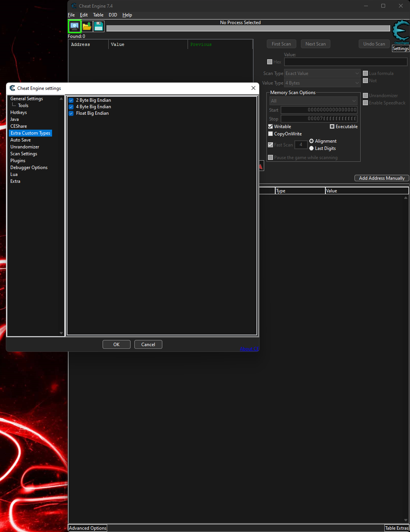Image resolution: width=410 pixels, height=532 pixels.
Task: Click the Undo Scan button
Action: 374,44
